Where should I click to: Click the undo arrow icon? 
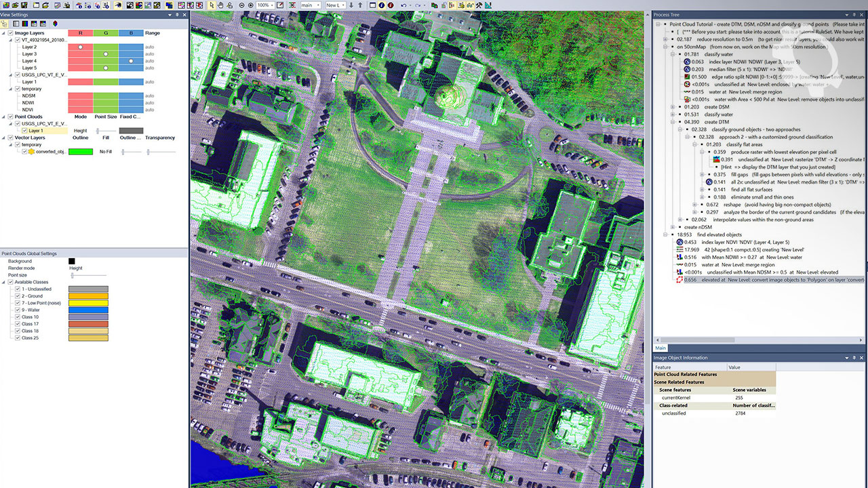403,5
